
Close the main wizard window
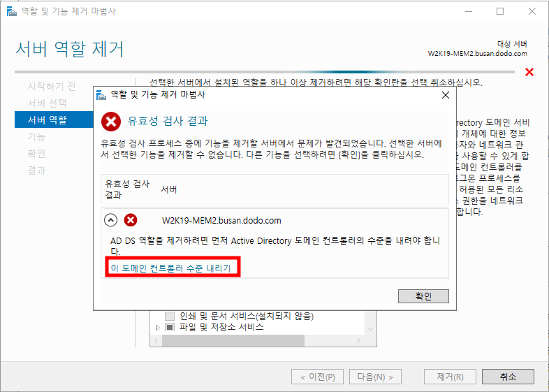coord(532,11)
